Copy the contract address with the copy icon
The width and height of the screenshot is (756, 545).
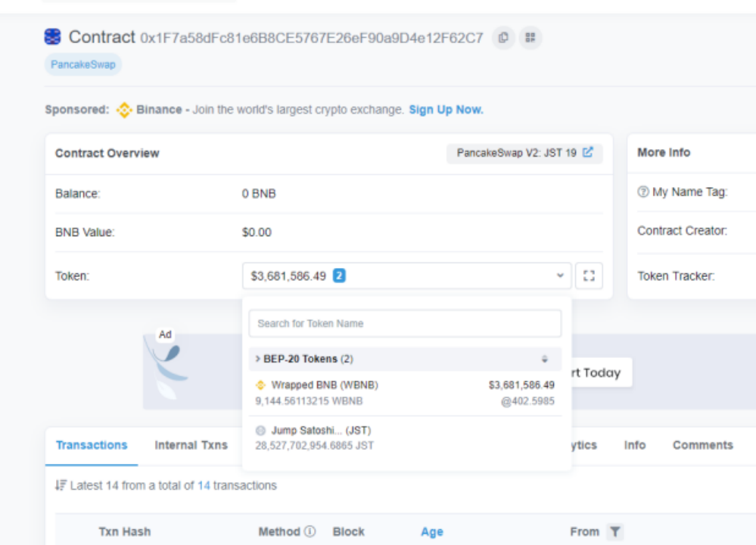pos(503,38)
